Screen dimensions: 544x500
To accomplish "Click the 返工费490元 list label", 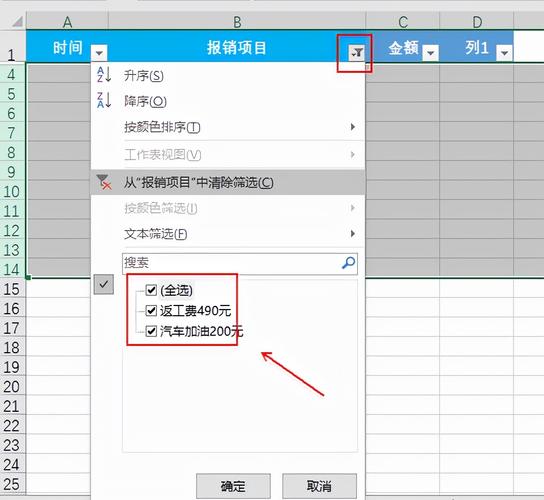I will [x=195, y=311].
